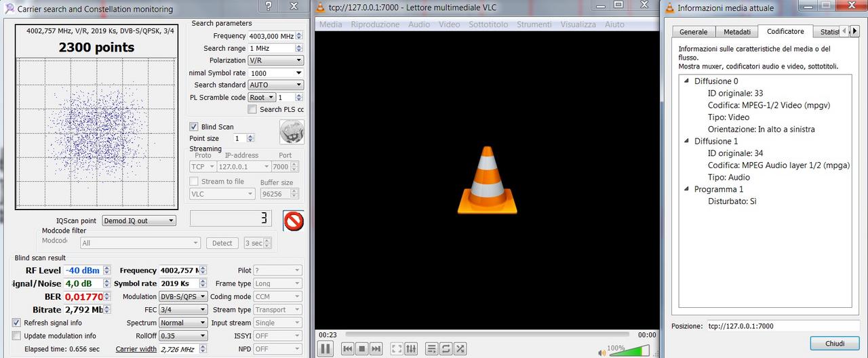Collapse the Programma 1 tree node
Viewport: 868px width, 358px height.
(x=686, y=189)
